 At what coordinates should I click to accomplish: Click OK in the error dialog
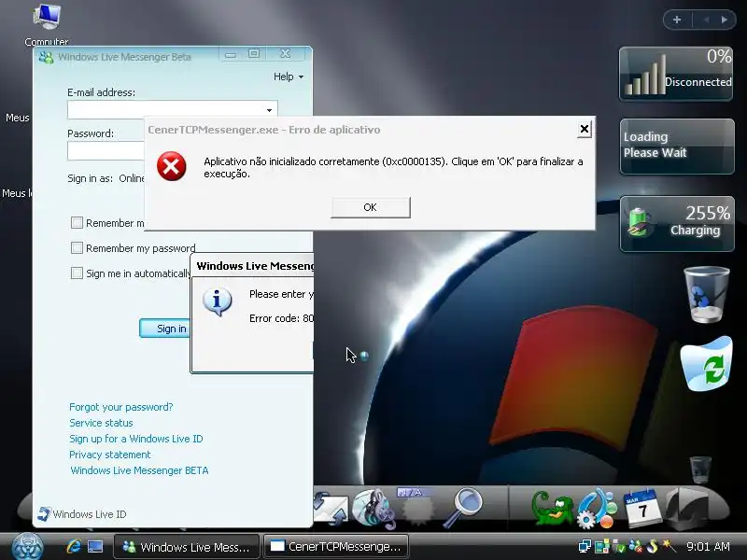(x=370, y=207)
